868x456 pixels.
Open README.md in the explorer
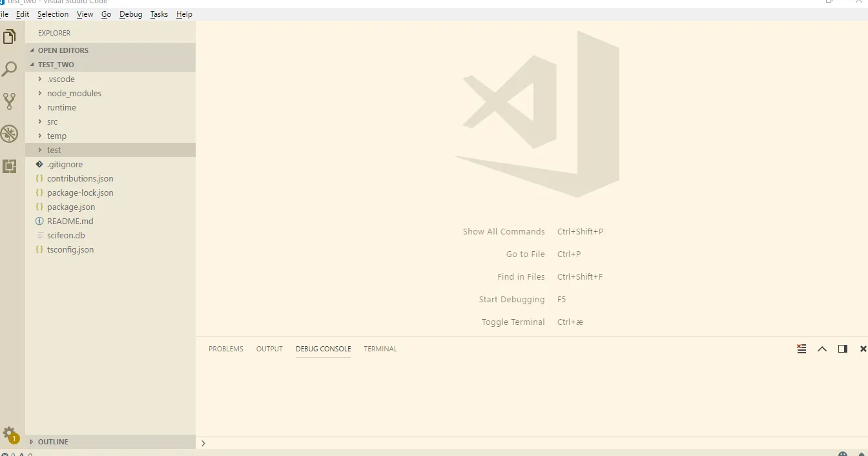pyautogui.click(x=70, y=221)
